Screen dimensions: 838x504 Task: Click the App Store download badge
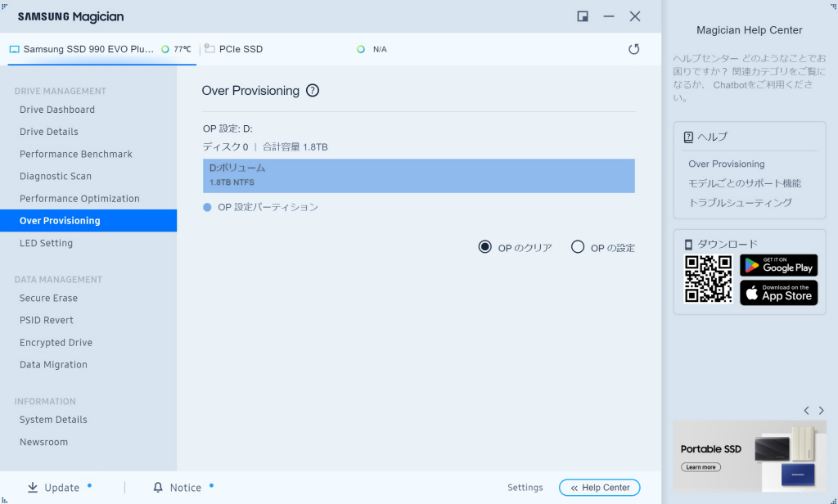[x=779, y=293]
